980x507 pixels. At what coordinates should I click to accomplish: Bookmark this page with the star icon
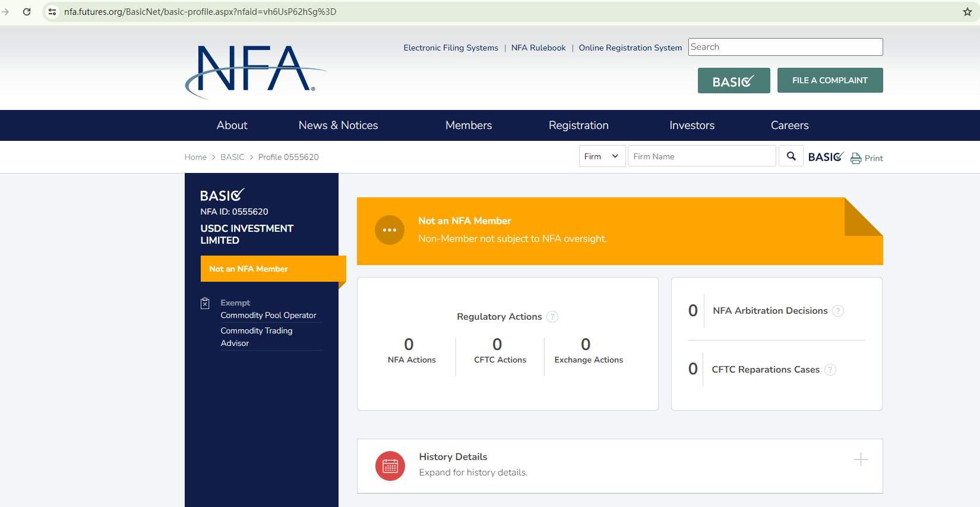tap(968, 12)
